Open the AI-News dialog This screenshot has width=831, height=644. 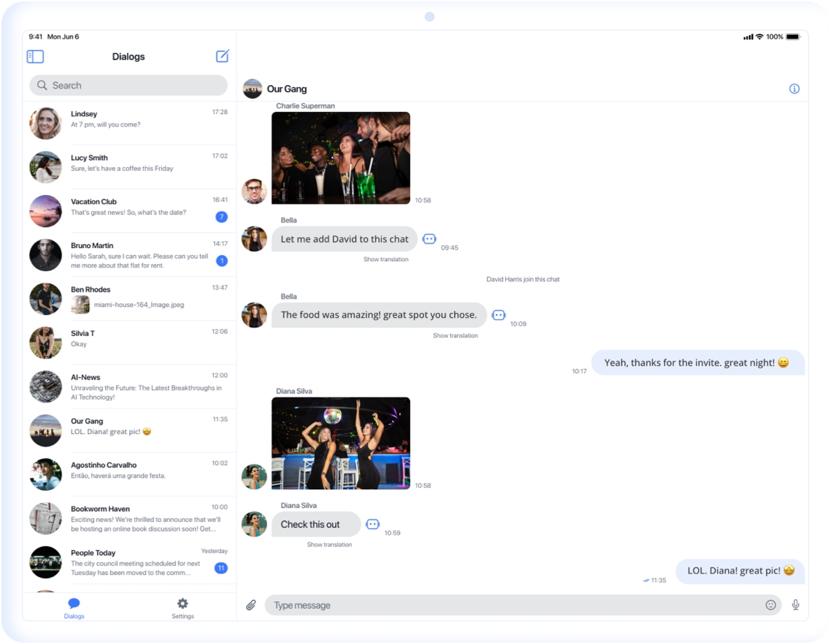129,386
